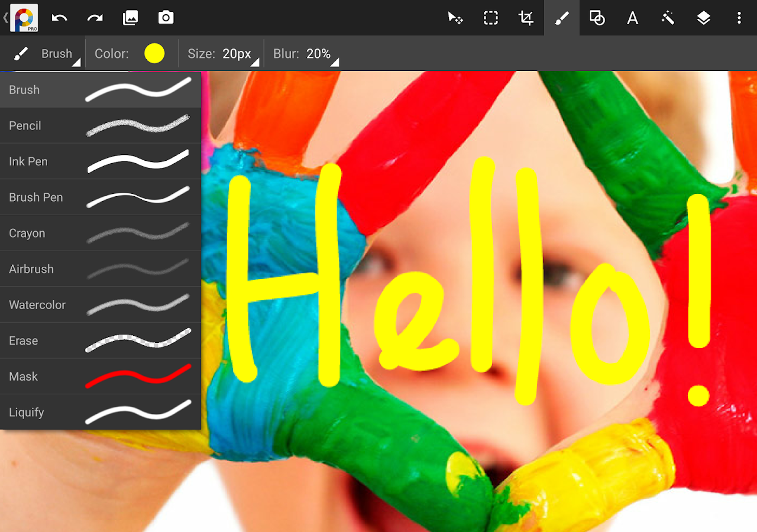Click the redo arrow icon
The image size is (757, 532).
click(x=95, y=18)
